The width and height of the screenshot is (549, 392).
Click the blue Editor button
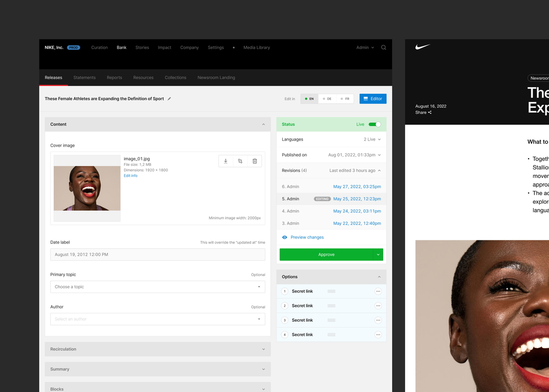(373, 99)
